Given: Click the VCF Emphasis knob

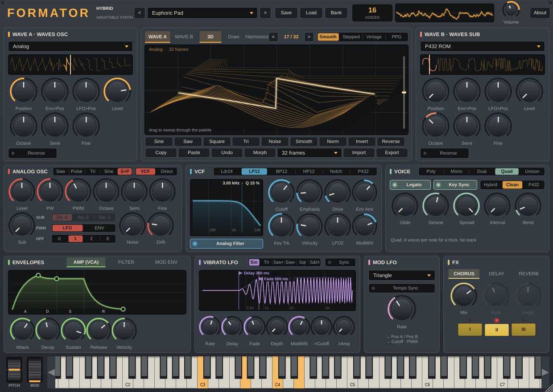Looking at the screenshot, I should pyautogui.click(x=310, y=192).
